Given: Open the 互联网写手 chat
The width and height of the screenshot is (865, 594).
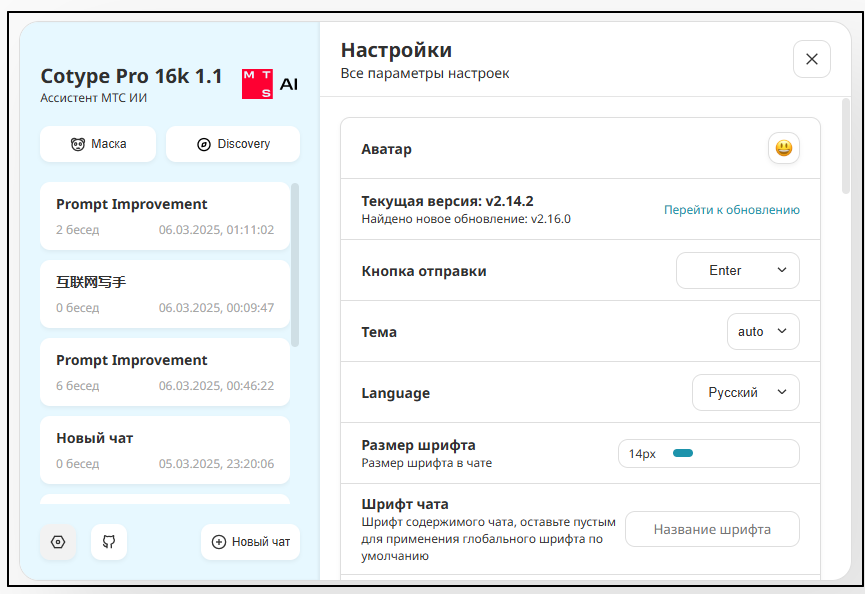Looking at the screenshot, I should pyautogui.click(x=165, y=294).
